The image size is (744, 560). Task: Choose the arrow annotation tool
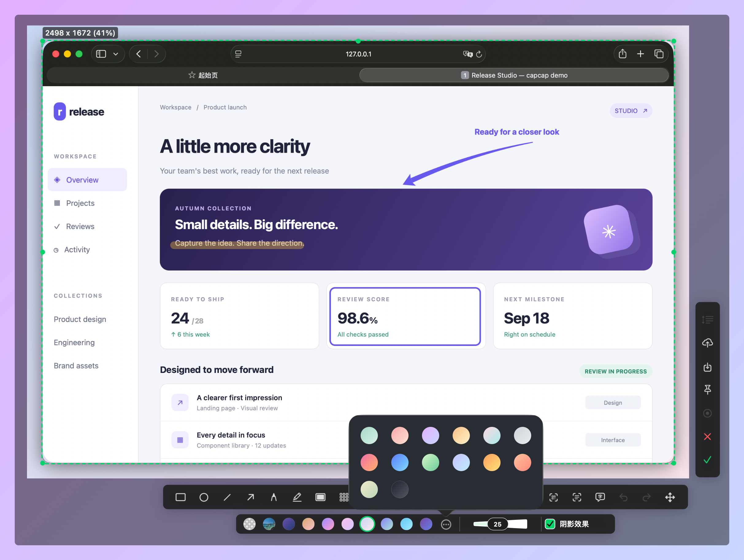point(251,497)
